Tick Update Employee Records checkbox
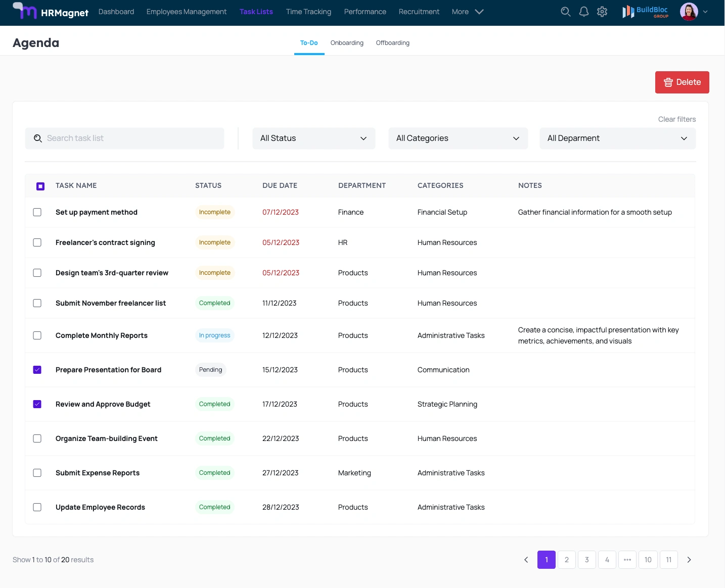The height and width of the screenshot is (588, 725). click(37, 507)
